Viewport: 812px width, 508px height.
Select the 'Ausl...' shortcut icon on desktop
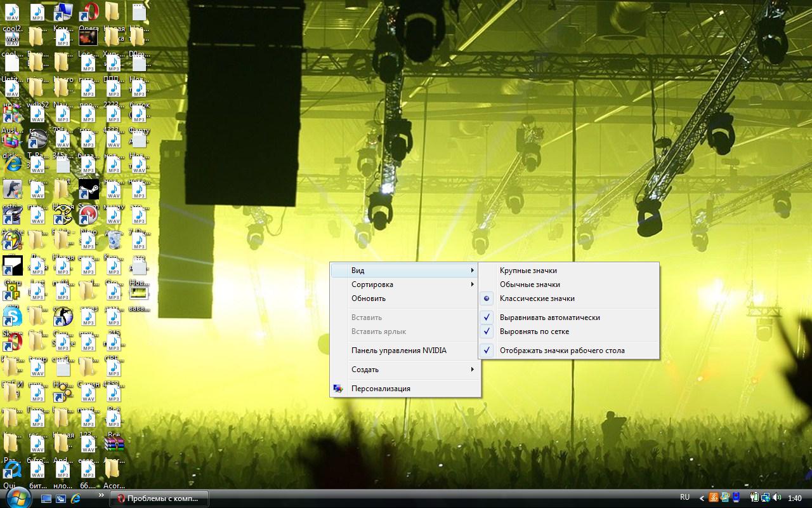[x=12, y=114]
